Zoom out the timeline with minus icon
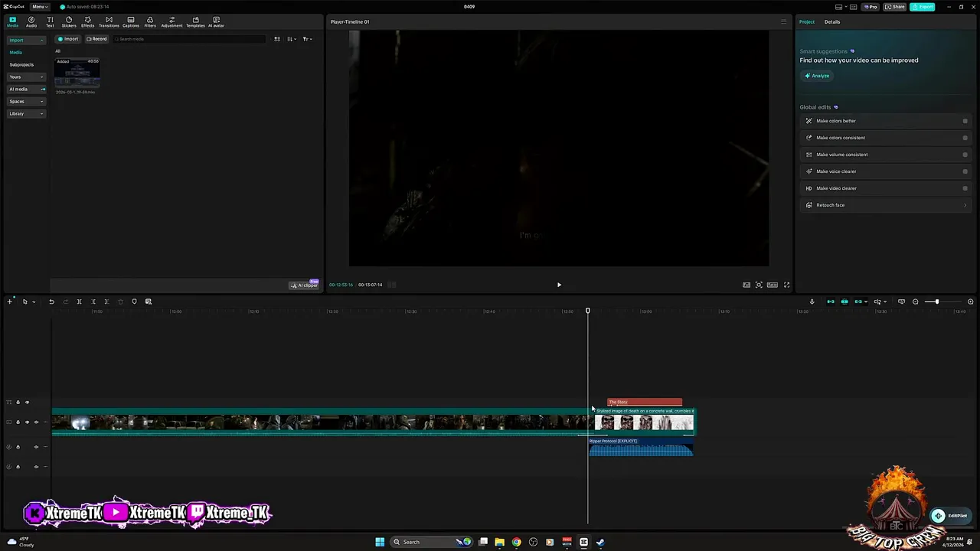Viewport: 980px width, 551px height. (915, 302)
